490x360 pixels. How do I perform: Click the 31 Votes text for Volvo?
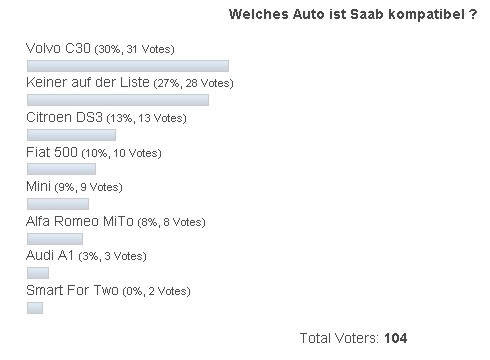pyautogui.click(x=149, y=49)
